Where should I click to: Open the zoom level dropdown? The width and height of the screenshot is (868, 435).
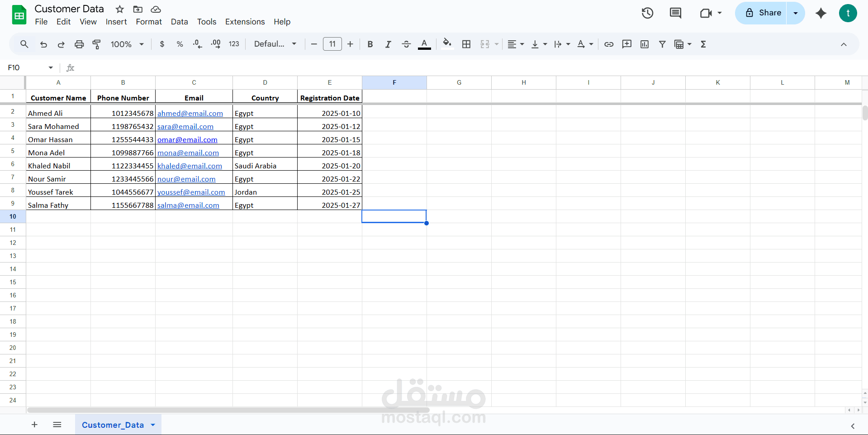click(127, 44)
